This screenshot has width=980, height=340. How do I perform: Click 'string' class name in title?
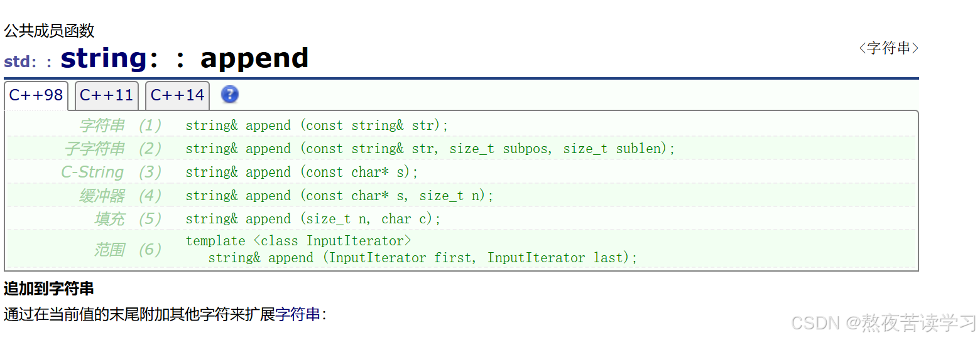[104, 58]
